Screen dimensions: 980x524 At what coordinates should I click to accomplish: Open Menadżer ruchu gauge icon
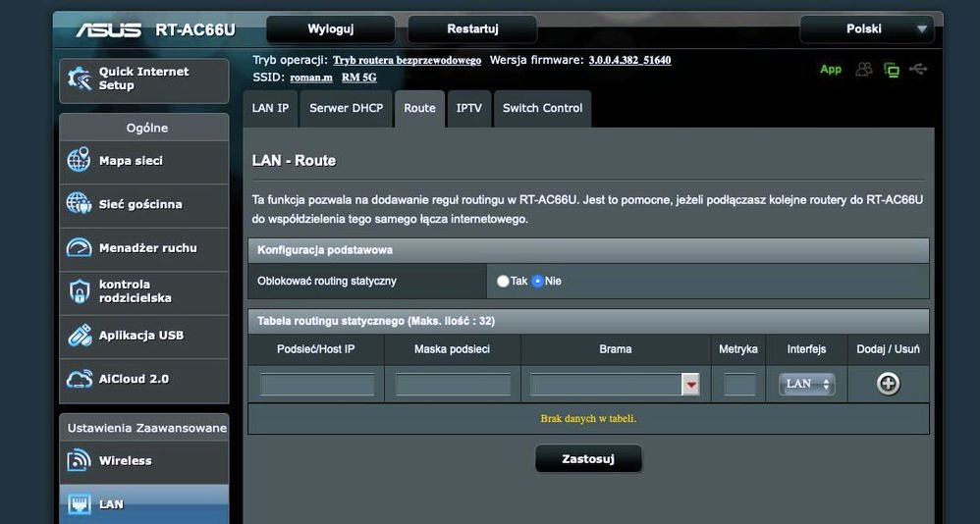coord(80,248)
